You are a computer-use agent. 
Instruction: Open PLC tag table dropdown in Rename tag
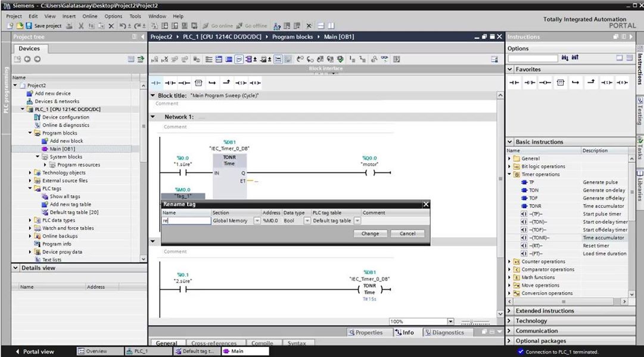point(357,221)
